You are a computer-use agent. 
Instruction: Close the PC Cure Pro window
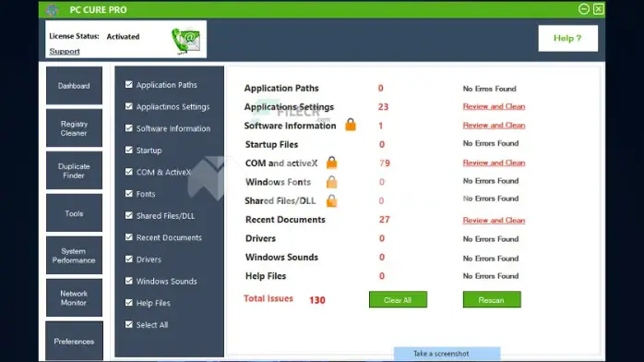click(599, 9)
